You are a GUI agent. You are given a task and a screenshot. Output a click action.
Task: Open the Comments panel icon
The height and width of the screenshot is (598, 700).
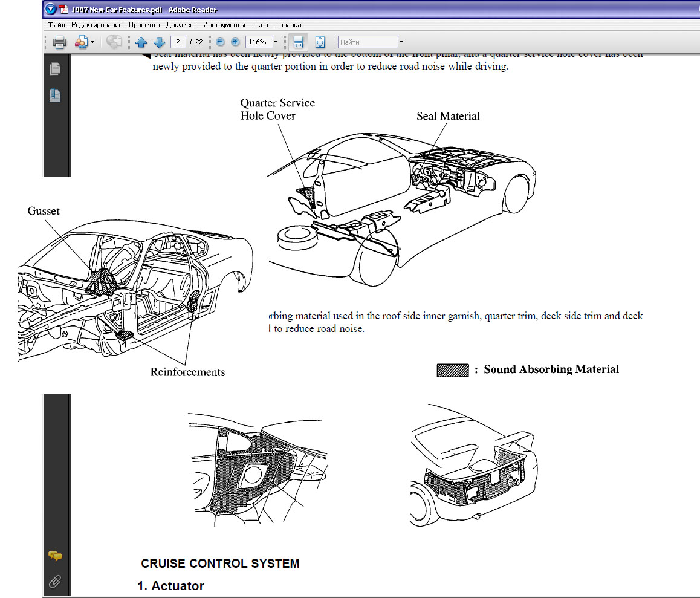[55, 556]
